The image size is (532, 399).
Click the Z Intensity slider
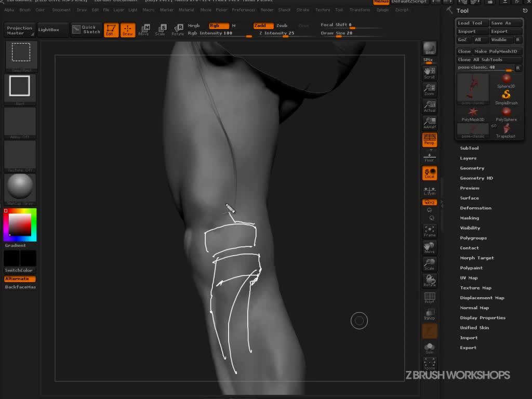coord(277,33)
